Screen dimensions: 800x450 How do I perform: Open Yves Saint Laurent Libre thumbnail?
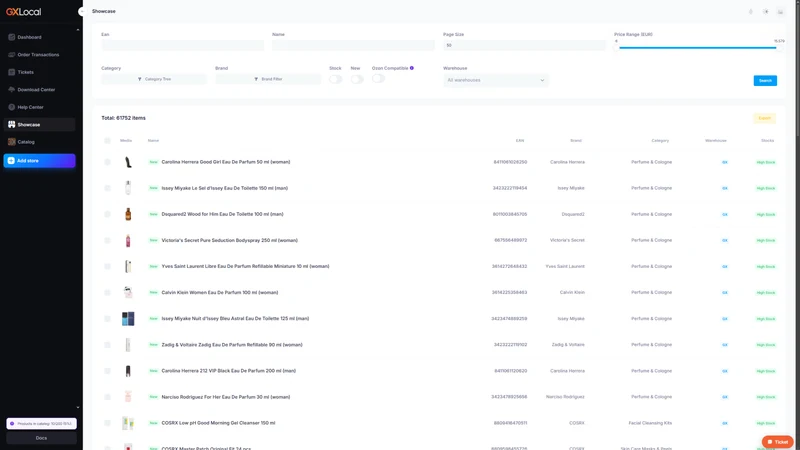point(128,266)
